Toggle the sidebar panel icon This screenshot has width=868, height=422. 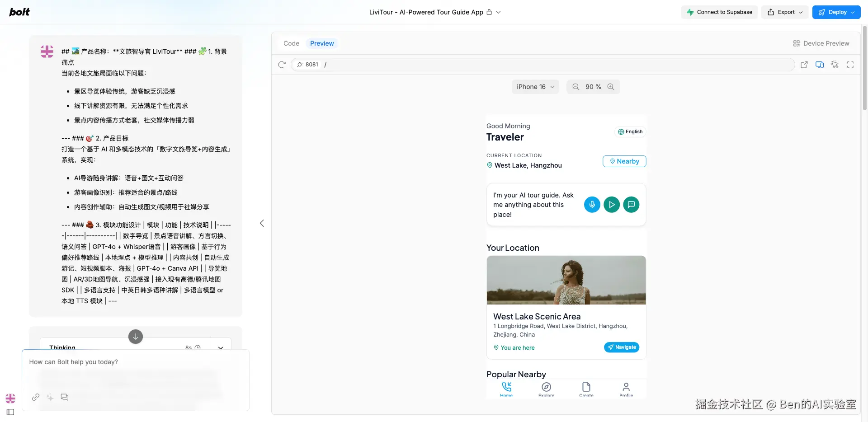(10, 412)
